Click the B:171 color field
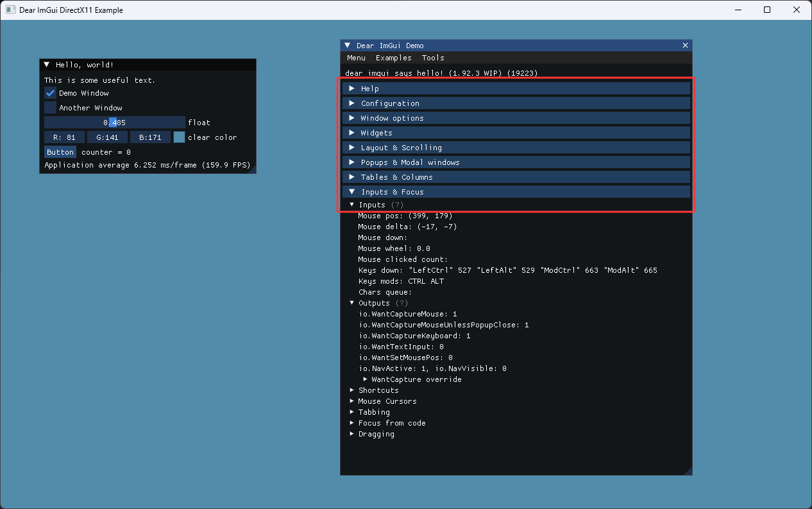Screen dimensions: 812x509 point(150,137)
